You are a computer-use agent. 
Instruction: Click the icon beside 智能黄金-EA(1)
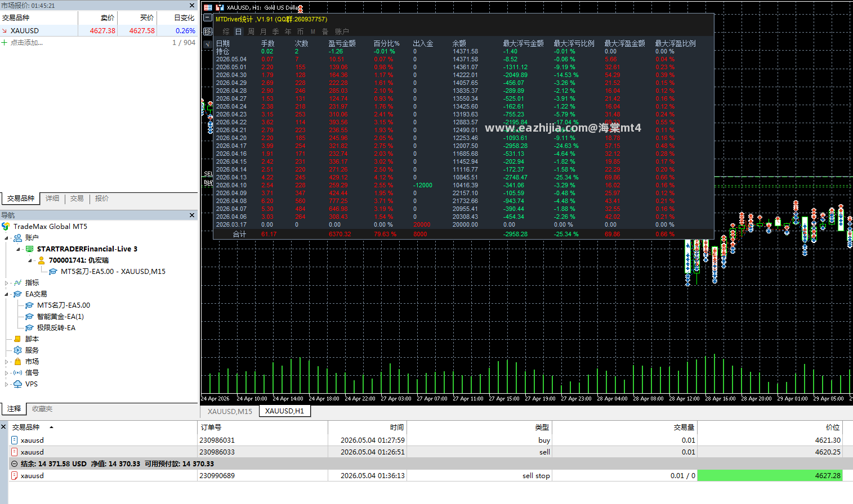[30, 316]
